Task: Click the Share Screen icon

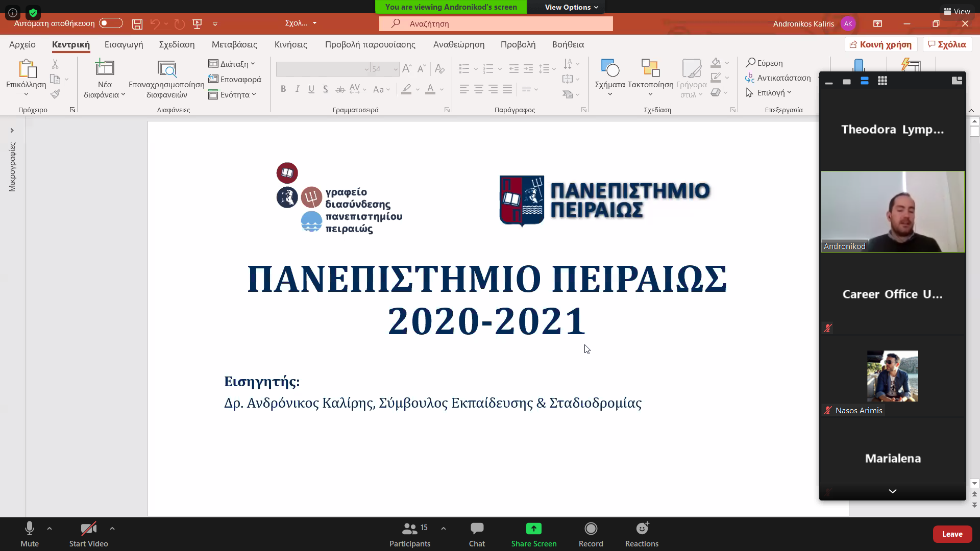Action: (x=533, y=529)
